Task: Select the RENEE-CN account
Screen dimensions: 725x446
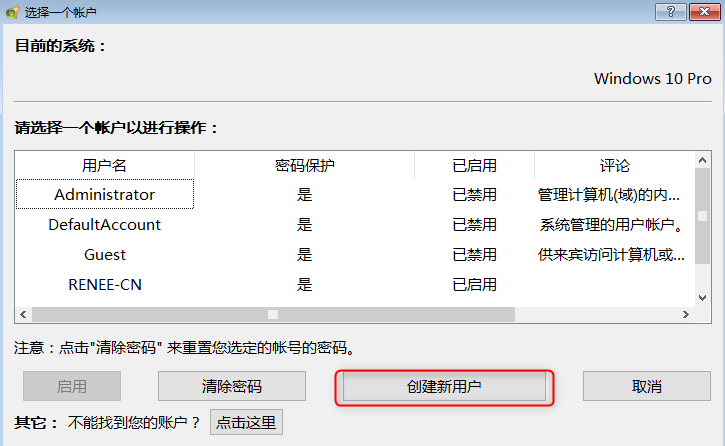Action: [105, 285]
